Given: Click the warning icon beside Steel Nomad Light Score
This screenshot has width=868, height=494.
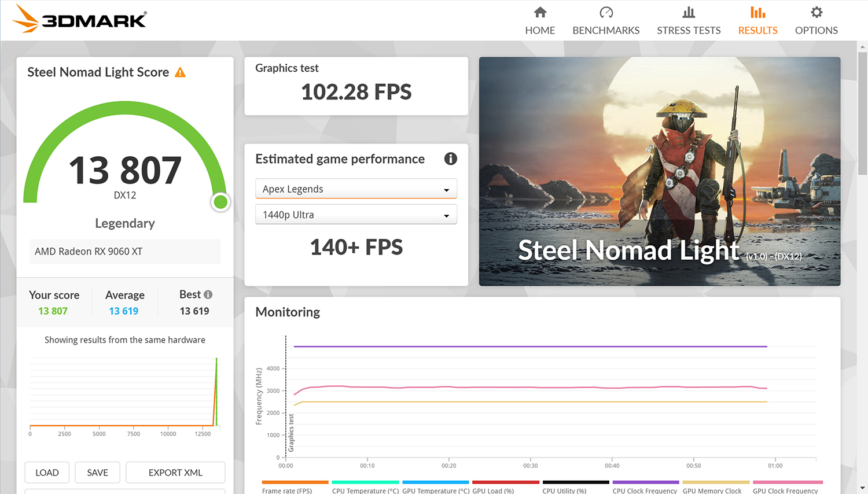Looking at the screenshot, I should click(181, 72).
